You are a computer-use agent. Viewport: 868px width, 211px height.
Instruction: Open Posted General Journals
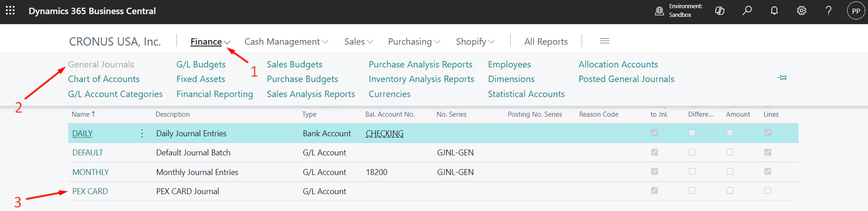pos(626,79)
